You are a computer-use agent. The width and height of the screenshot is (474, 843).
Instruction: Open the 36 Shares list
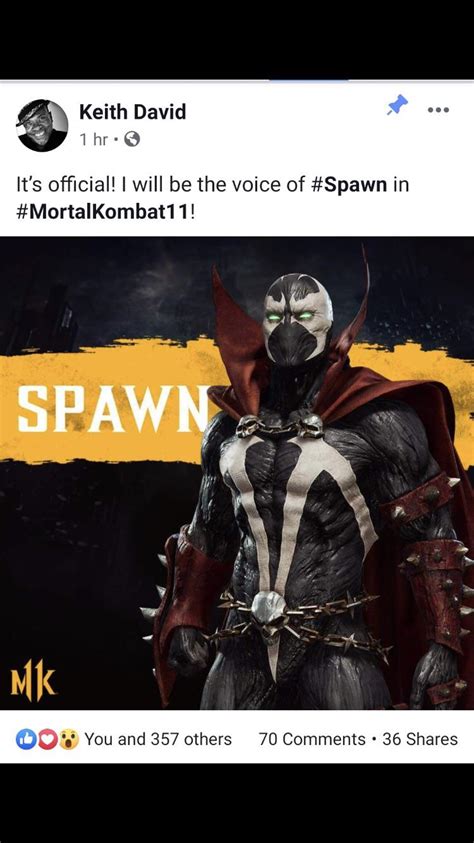coord(420,739)
